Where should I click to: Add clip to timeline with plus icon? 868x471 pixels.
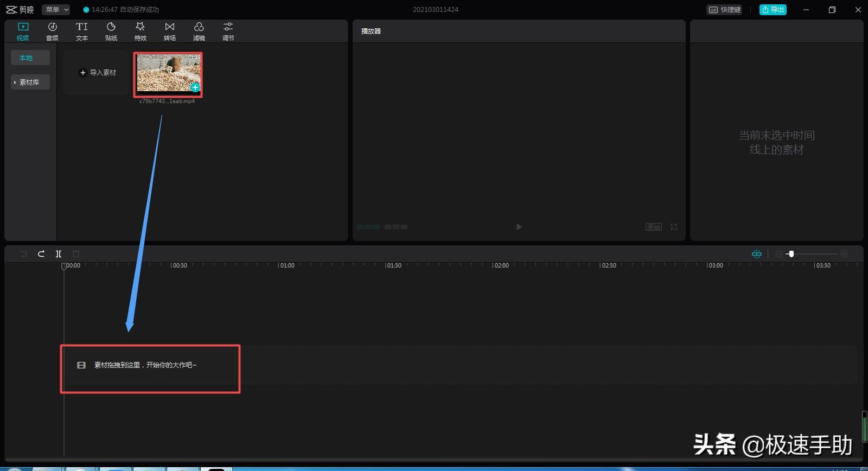(x=195, y=87)
